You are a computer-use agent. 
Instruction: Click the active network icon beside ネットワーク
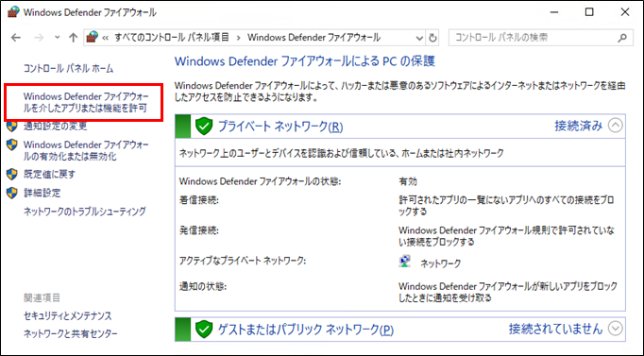pyautogui.click(x=404, y=262)
